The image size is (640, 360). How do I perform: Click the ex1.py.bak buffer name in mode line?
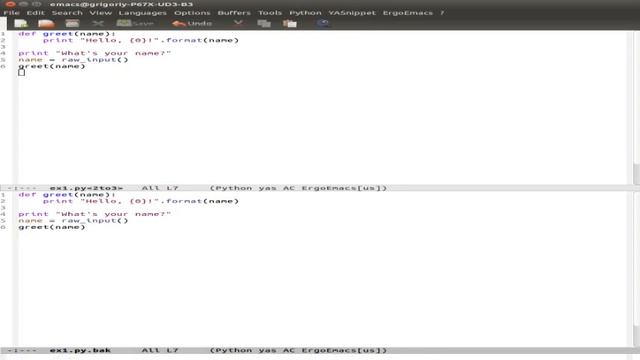(x=80, y=350)
